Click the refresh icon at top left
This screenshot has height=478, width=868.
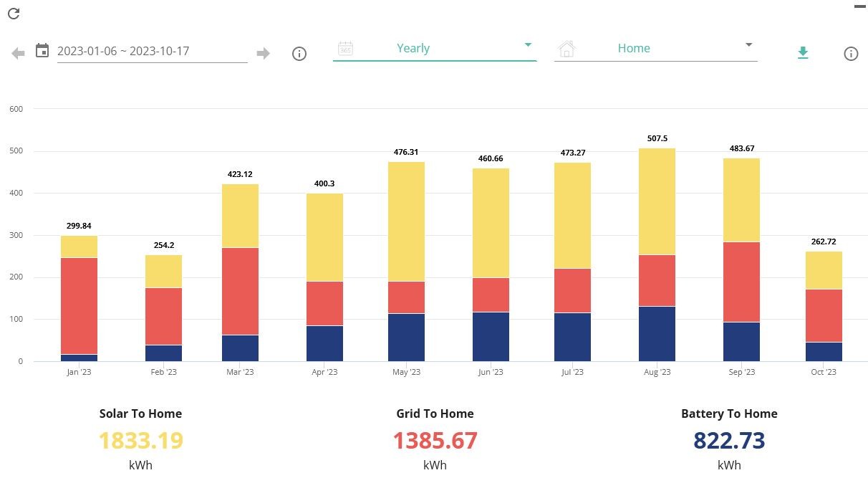coord(13,13)
